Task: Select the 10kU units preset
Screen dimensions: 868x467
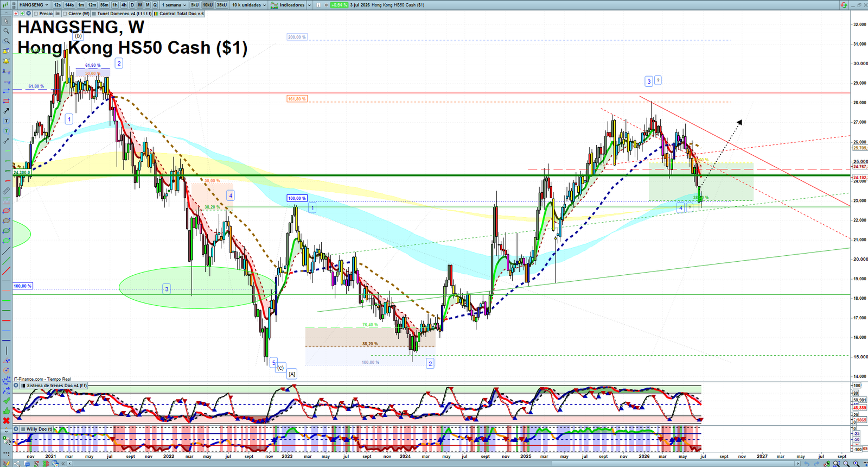Action: (x=208, y=5)
